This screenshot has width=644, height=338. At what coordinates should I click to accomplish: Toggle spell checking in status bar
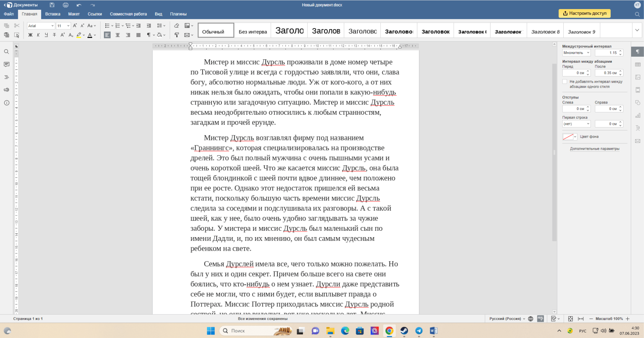point(540,319)
